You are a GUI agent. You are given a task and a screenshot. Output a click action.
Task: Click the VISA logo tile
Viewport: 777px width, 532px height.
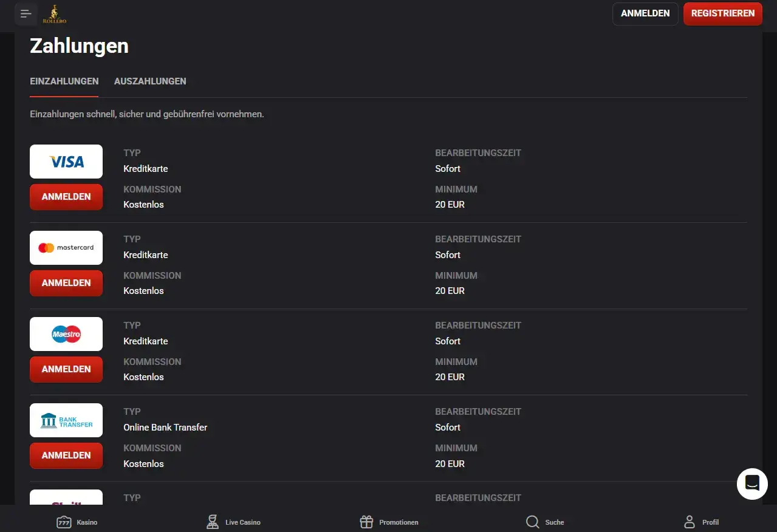[x=66, y=162]
